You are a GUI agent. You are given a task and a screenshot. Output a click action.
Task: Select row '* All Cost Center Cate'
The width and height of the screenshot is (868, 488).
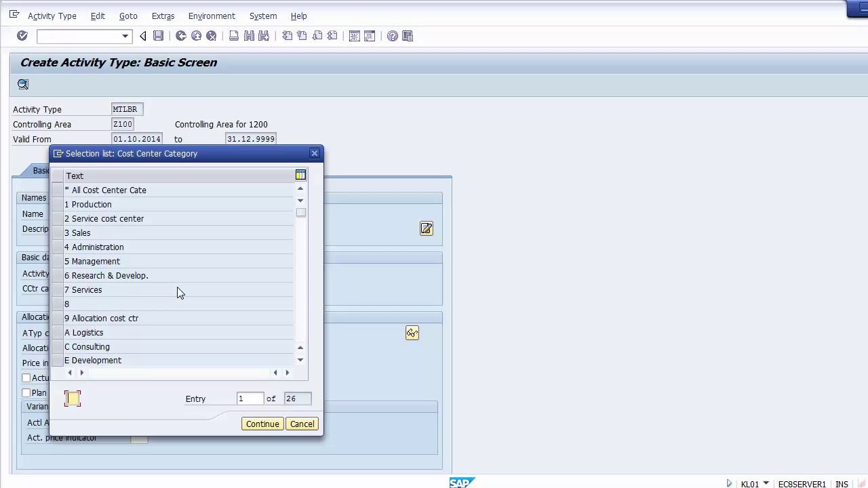click(x=178, y=190)
